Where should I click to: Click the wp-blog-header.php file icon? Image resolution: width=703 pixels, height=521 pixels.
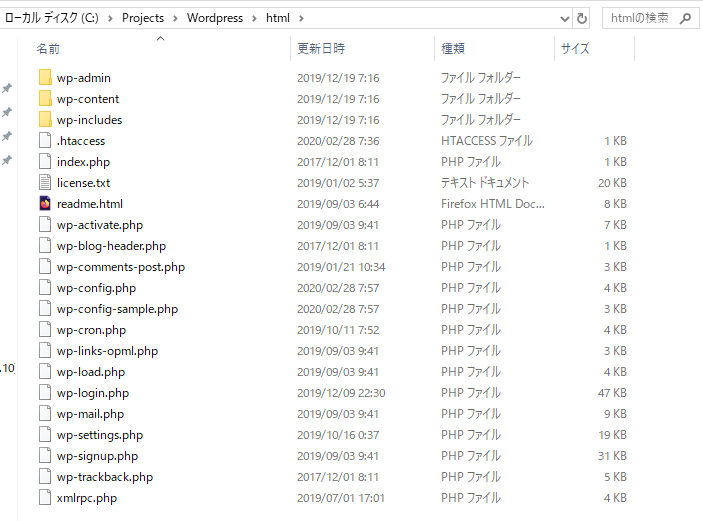pyautogui.click(x=45, y=246)
